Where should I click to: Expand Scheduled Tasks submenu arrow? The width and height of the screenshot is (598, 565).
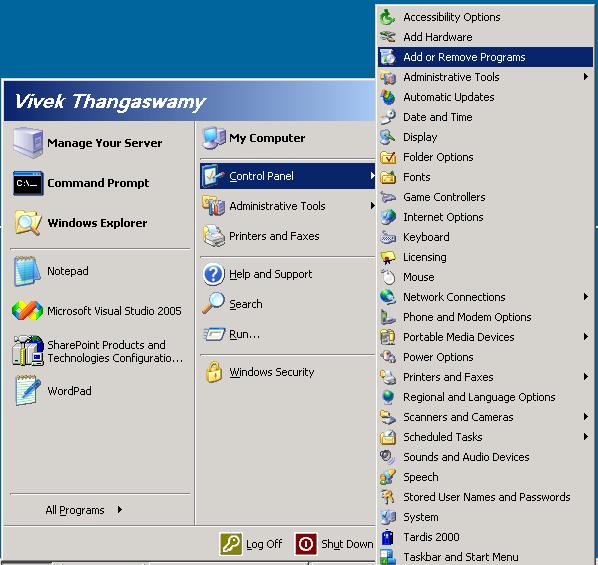[x=586, y=436]
